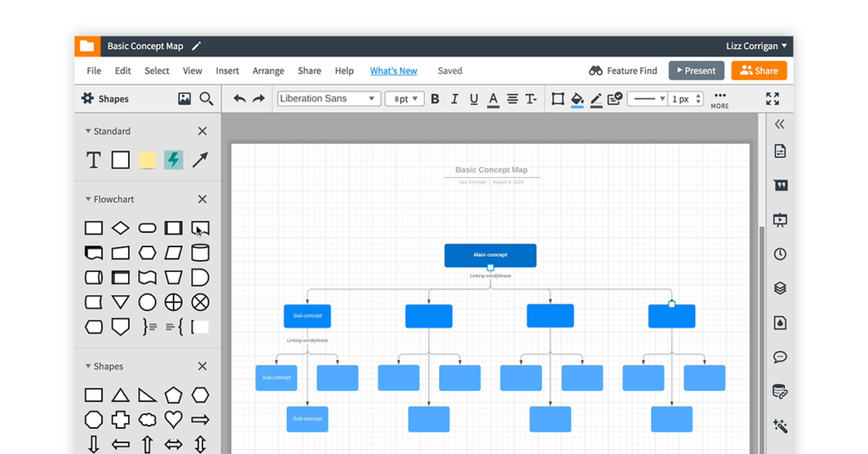Viewport: 868px width, 454px height.
Task: Open shape style check icon
Action: tap(615, 99)
